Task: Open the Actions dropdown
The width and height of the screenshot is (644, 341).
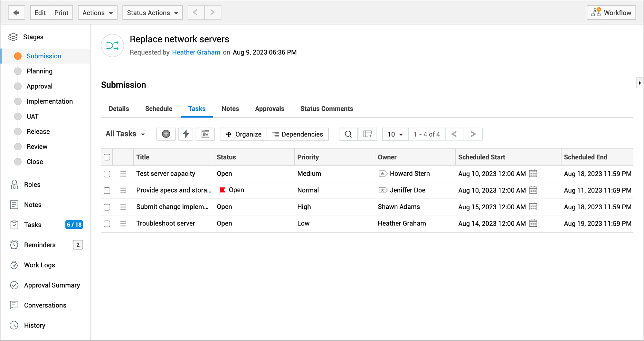Action: point(98,13)
